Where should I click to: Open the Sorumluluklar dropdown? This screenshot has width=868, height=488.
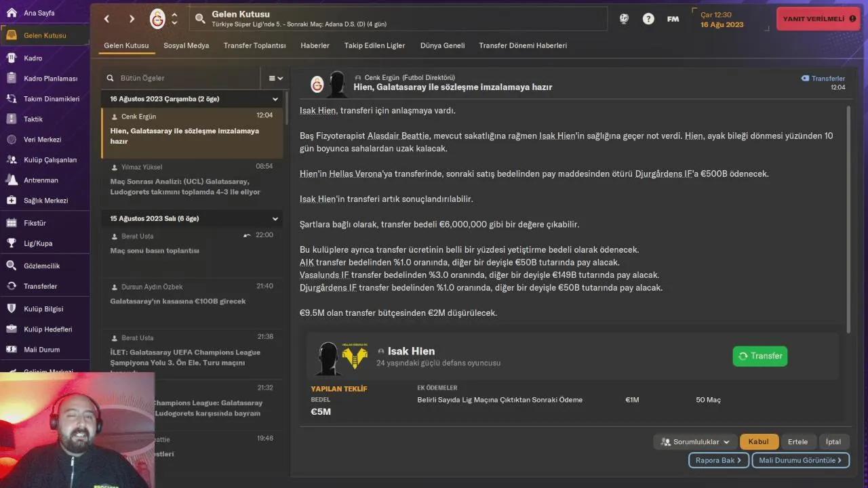[x=696, y=442]
